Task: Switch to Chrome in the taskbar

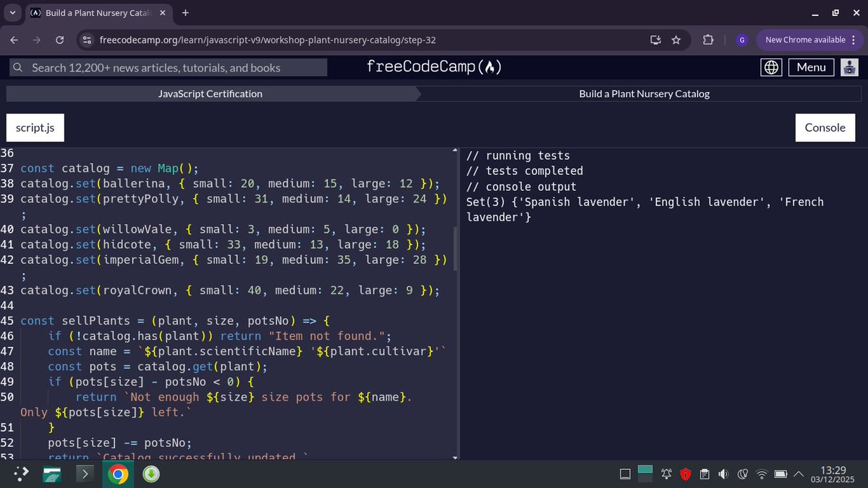Action: tap(118, 474)
